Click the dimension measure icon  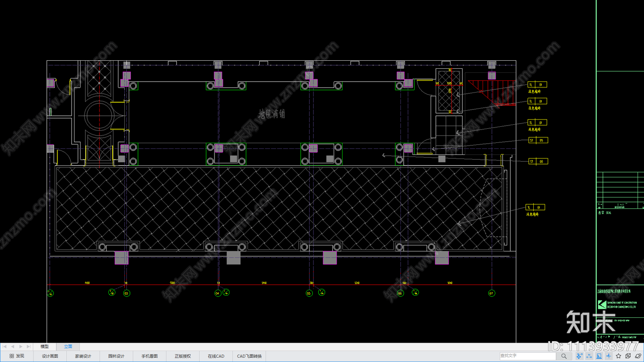(589, 356)
